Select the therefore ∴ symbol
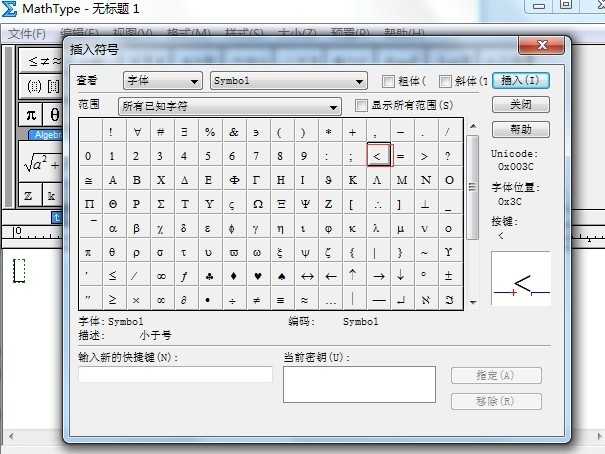This screenshot has width=605, height=454. [x=377, y=204]
